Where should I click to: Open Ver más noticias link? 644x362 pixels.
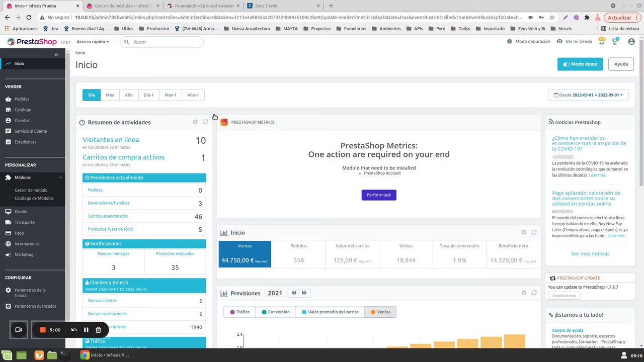590,253
